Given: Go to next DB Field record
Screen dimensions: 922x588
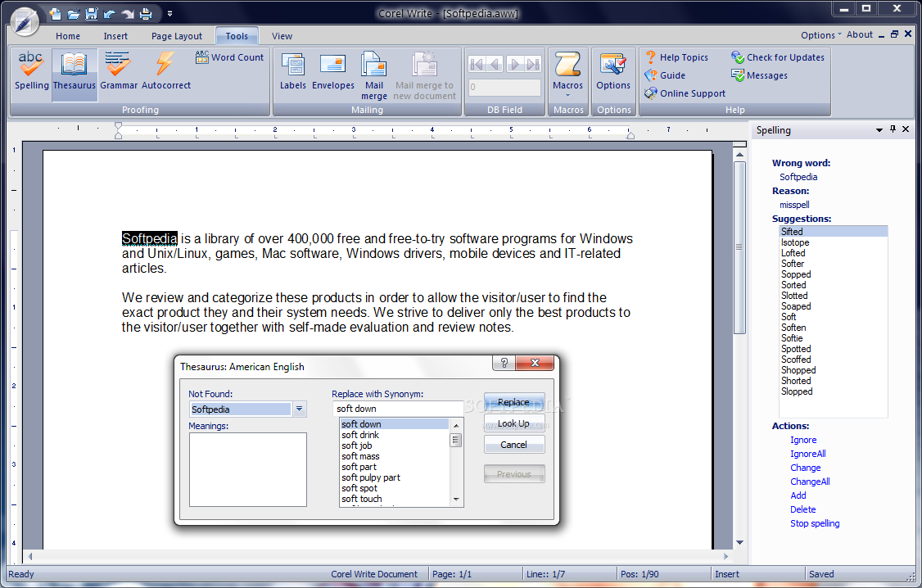Looking at the screenshot, I should click(x=514, y=64).
